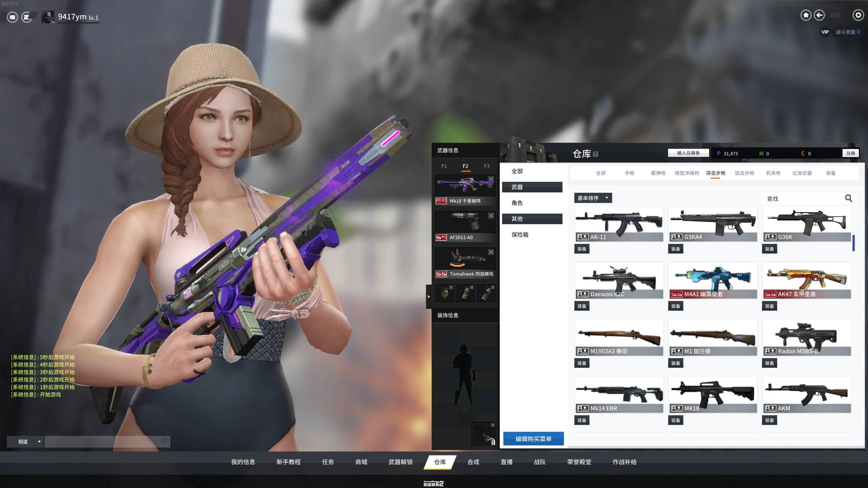
Task: Open 荣誉殿堂 in bottom navigation
Action: 579,462
